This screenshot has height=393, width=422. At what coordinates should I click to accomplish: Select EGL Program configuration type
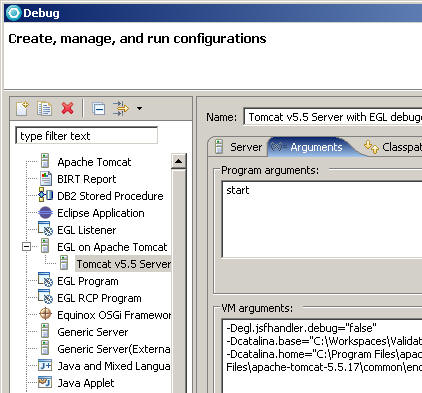88,281
